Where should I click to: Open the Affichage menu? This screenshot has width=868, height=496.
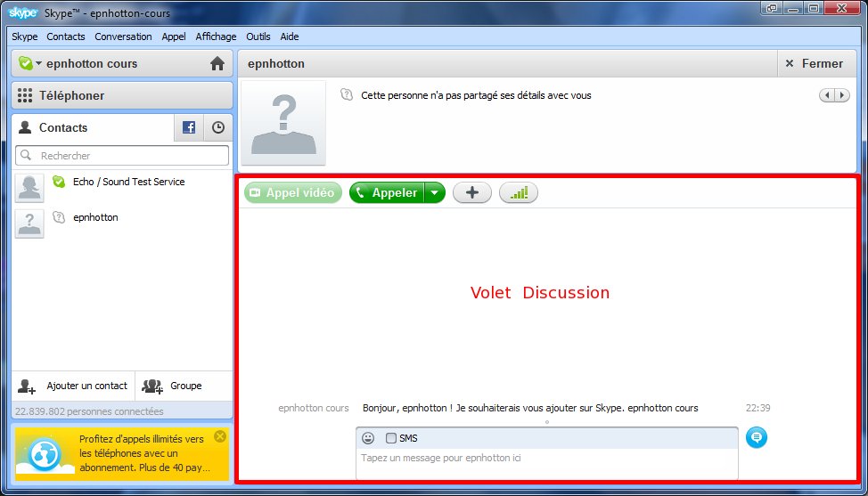[216, 37]
